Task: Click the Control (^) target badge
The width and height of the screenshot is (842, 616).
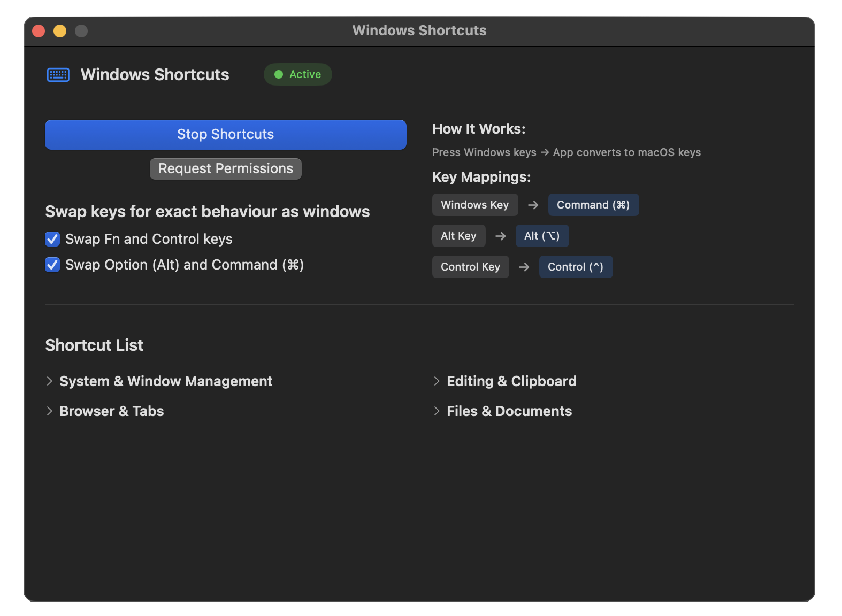Action: point(575,267)
